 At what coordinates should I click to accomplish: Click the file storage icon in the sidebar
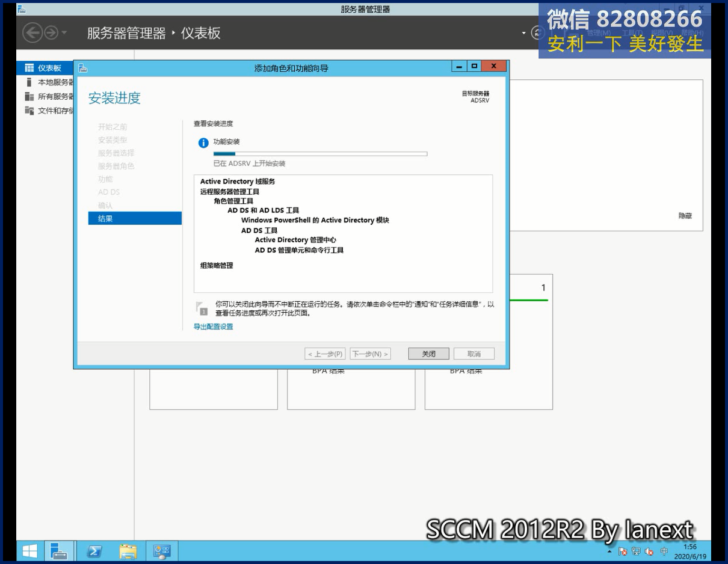pyautogui.click(x=29, y=111)
